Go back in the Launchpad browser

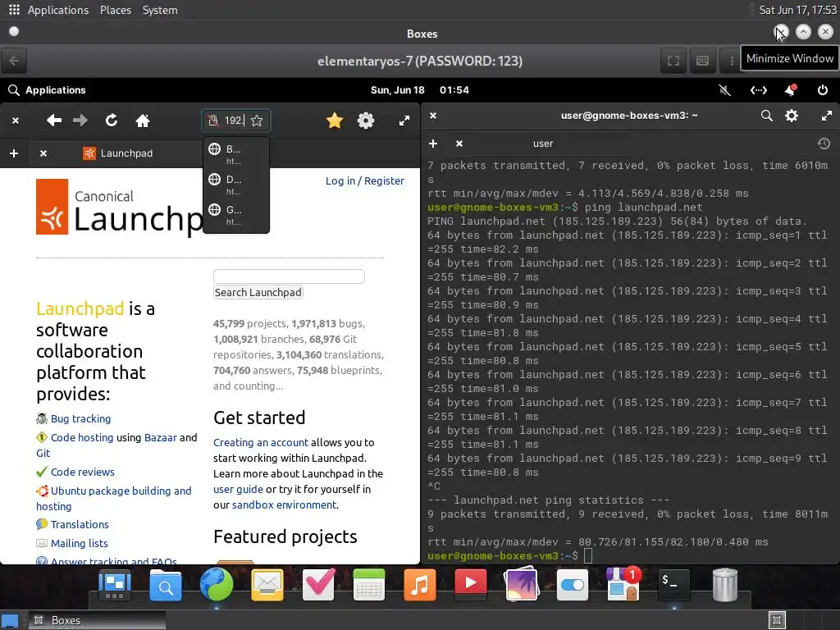(x=53, y=121)
